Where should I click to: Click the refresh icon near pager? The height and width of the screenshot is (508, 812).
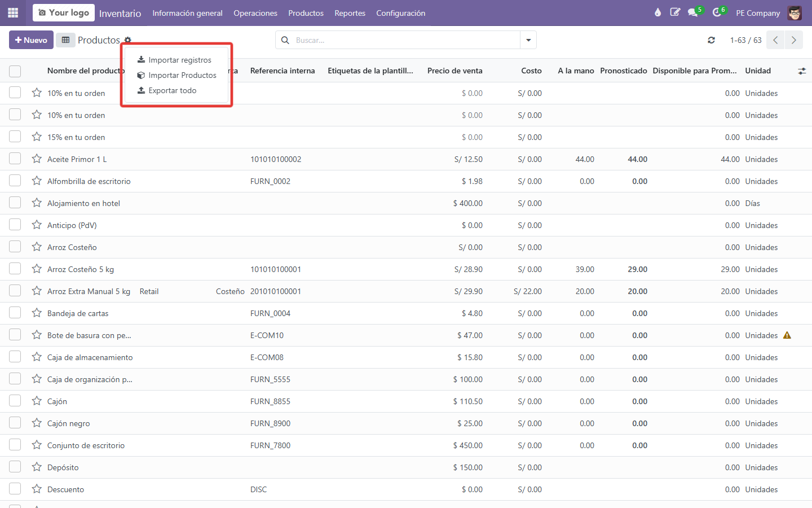coord(712,40)
